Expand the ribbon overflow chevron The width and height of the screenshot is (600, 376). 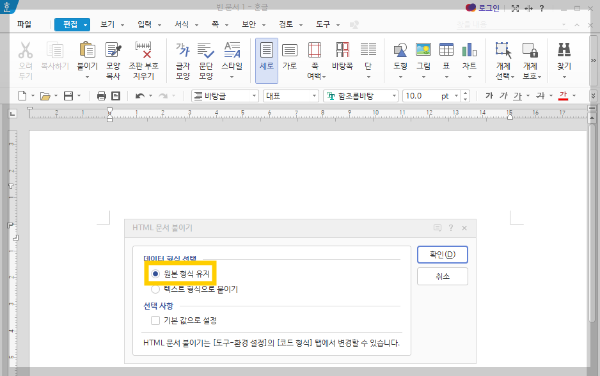click(x=593, y=60)
